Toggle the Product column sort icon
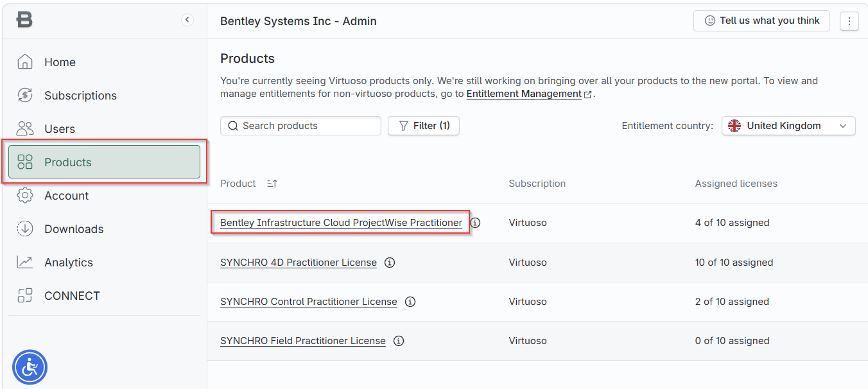 pyautogui.click(x=272, y=184)
